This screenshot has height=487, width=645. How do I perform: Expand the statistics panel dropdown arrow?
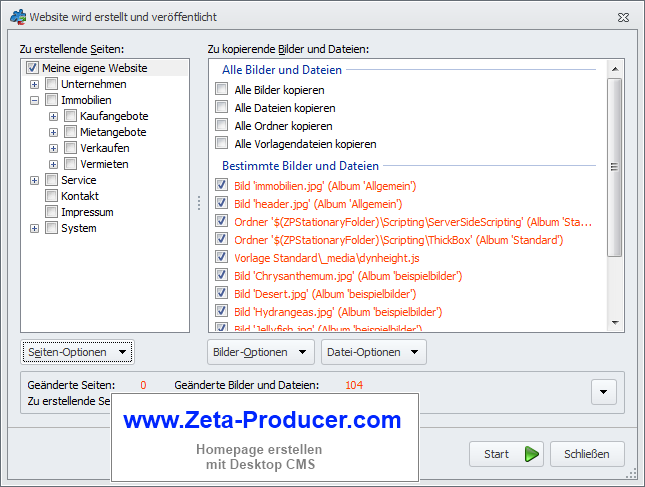pos(603,392)
